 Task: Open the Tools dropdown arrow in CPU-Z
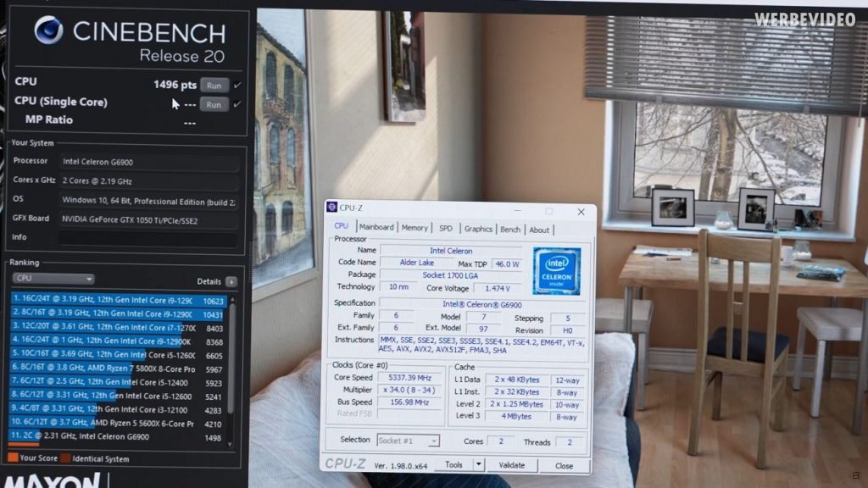tap(478, 465)
